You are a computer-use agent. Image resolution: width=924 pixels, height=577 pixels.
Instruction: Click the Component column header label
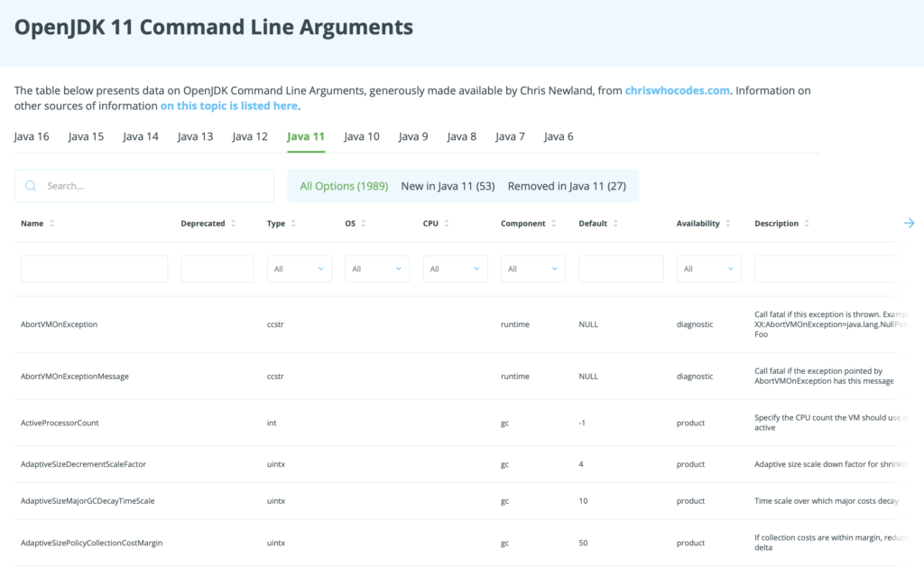point(523,224)
